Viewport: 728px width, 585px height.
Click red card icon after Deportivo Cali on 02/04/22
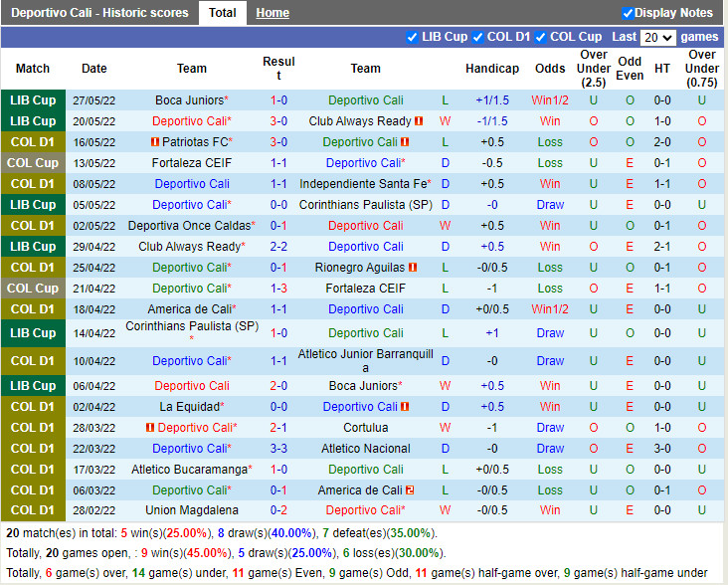click(406, 407)
